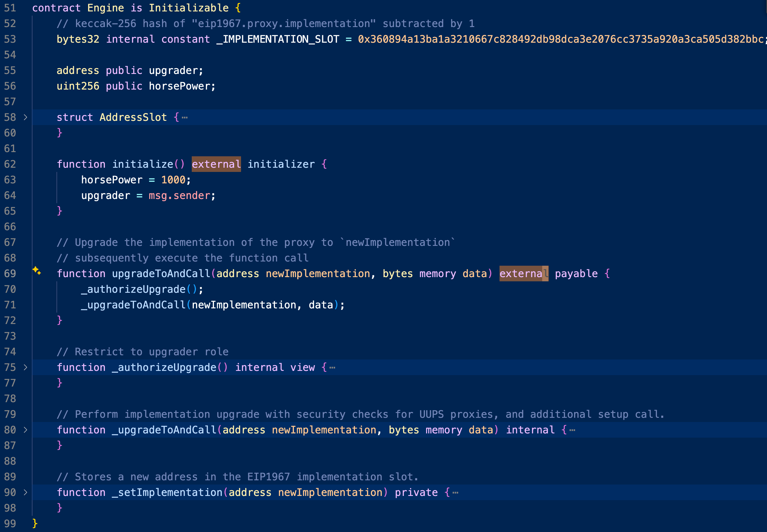Unfold the _setImplementation function chevron

point(25,492)
